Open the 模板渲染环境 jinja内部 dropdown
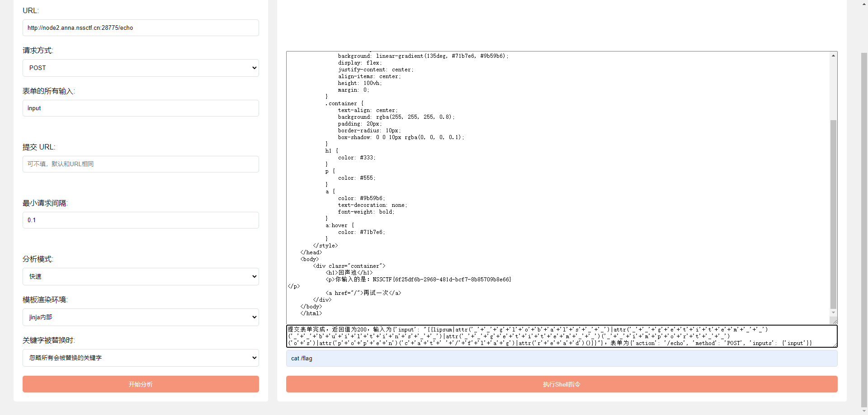Screen dimensions: 868x415 point(141,317)
